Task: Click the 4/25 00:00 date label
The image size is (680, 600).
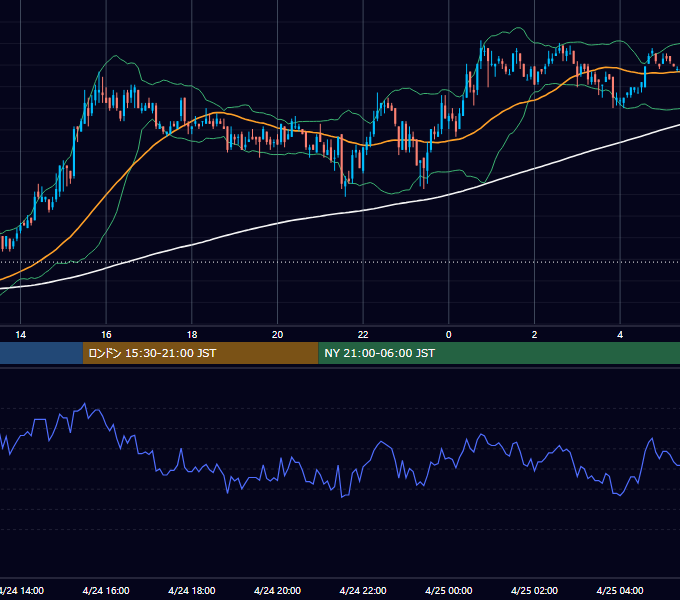Action: click(449, 590)
